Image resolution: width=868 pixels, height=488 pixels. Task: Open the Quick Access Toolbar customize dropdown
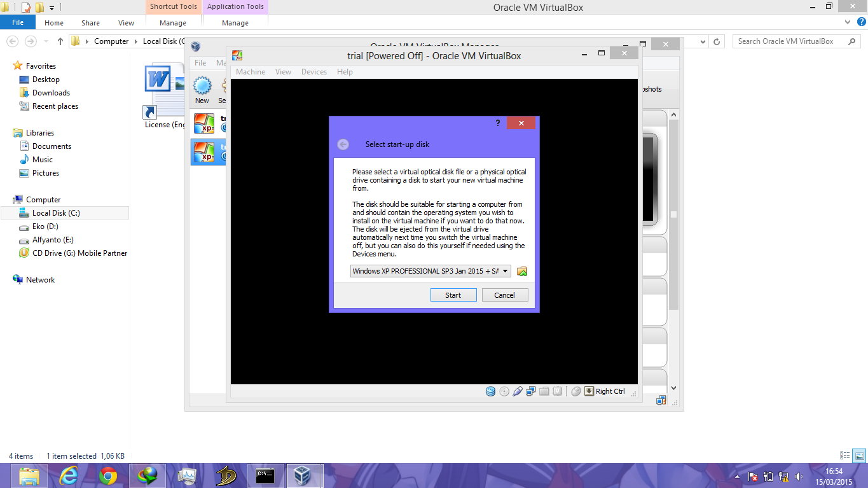tap(52, 8)
